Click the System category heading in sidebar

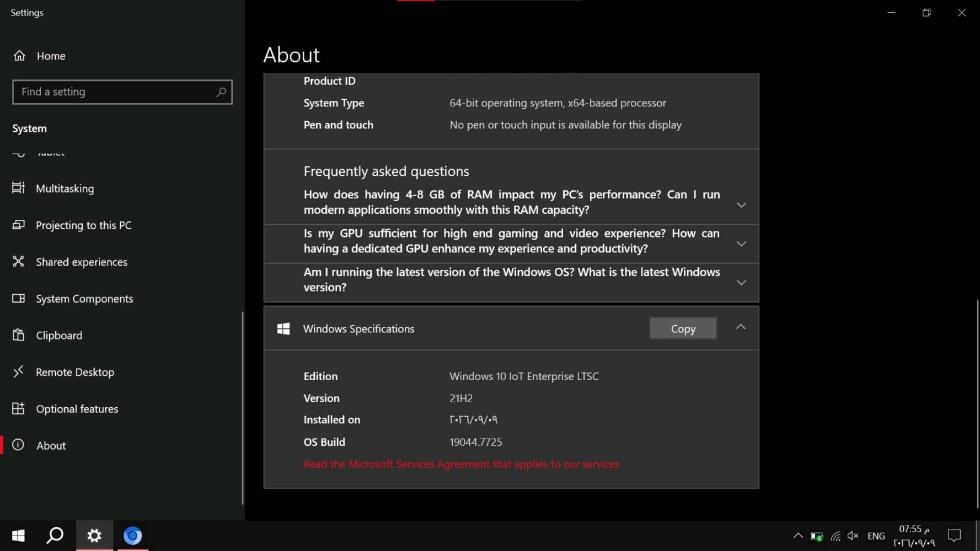point(29,128)
